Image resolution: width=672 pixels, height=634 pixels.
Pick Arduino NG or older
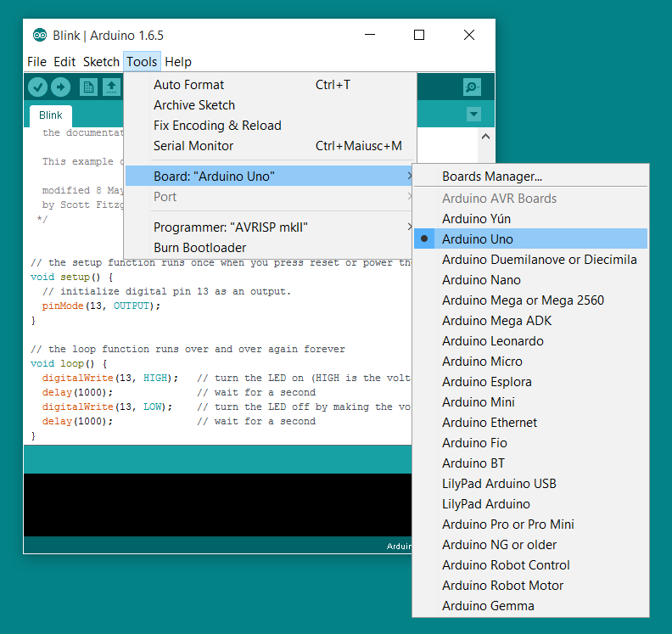530,544
